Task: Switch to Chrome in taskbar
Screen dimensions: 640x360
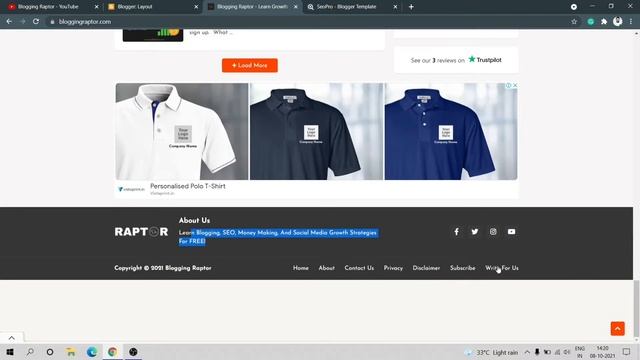Action: pos(112,352)
